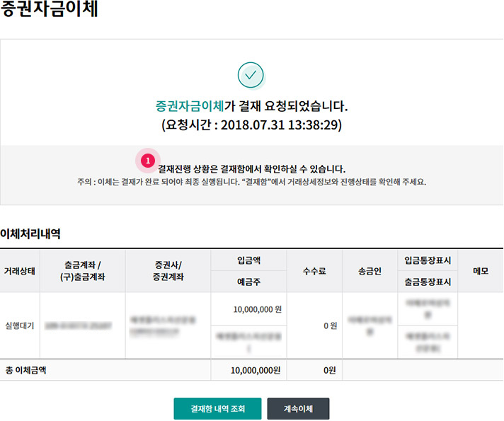Click the 수수료 column header

point(315,271)
